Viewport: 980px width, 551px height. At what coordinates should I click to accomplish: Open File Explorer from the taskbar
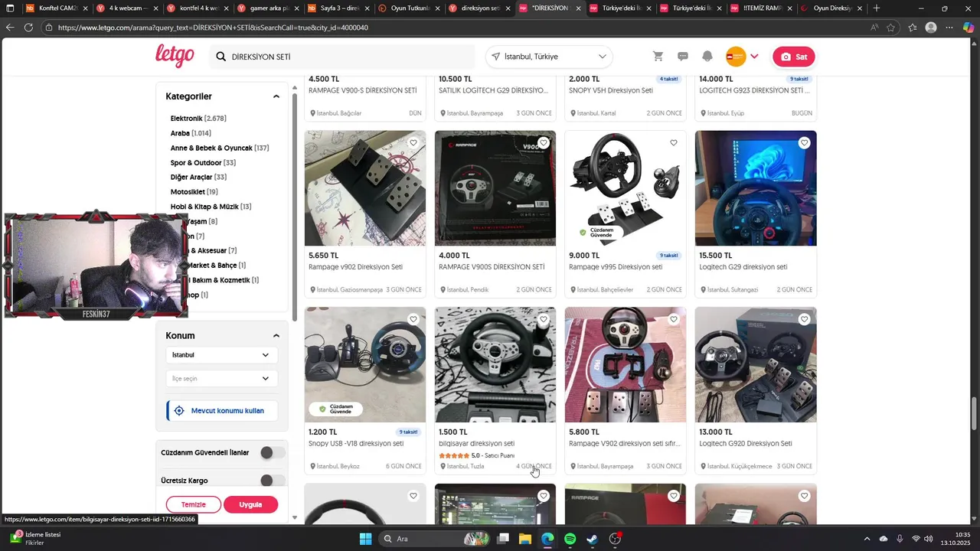pos(525,539)
